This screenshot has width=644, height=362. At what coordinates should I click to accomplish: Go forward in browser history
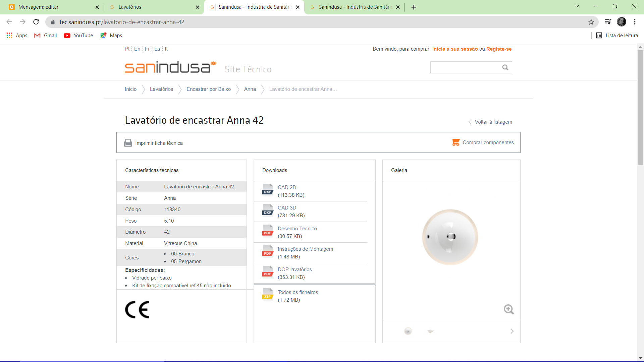click(22, 22)
